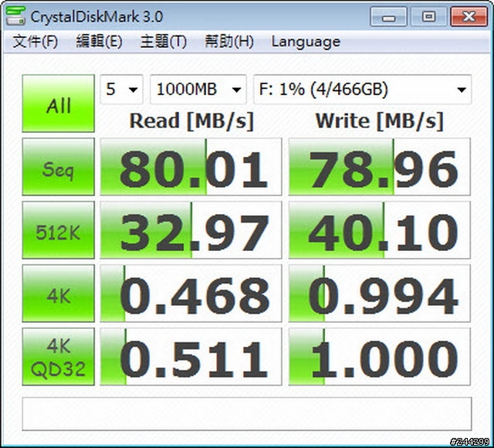Start the Seq benchmark test
Viewport: 494px width, 448px height.
59,167
